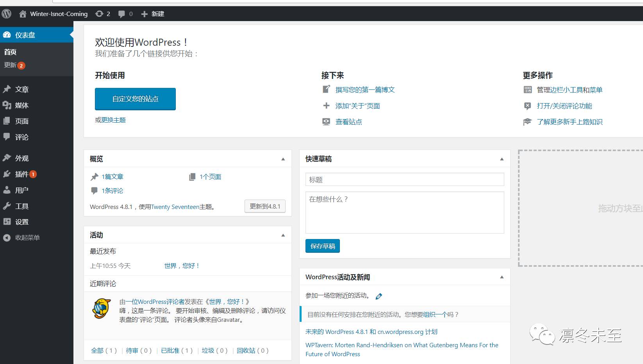
Task: Click the 文章 pushpin icon in sidebar
Action: 7,89
